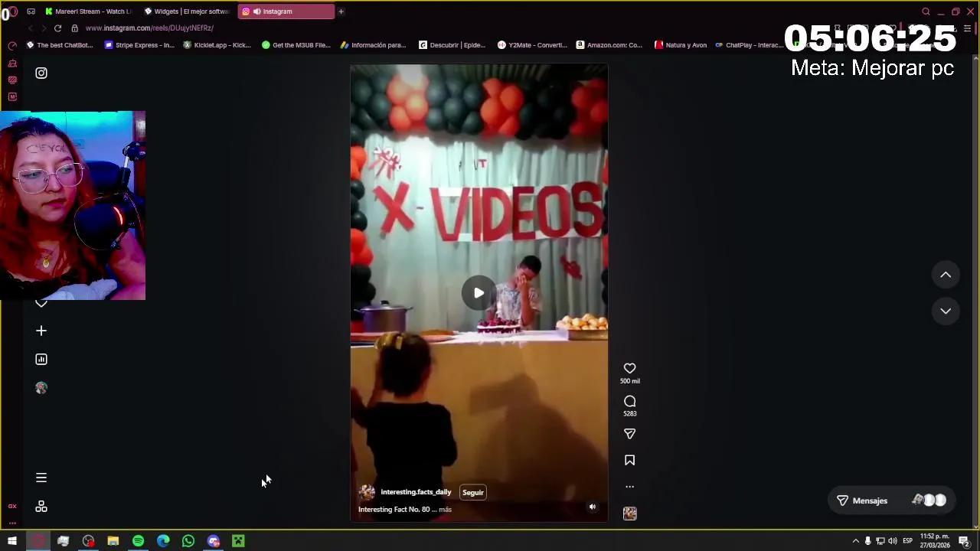Open the ChatPlay bookmark
Viewport: 980px width, 551px height.
pos(748,45)
